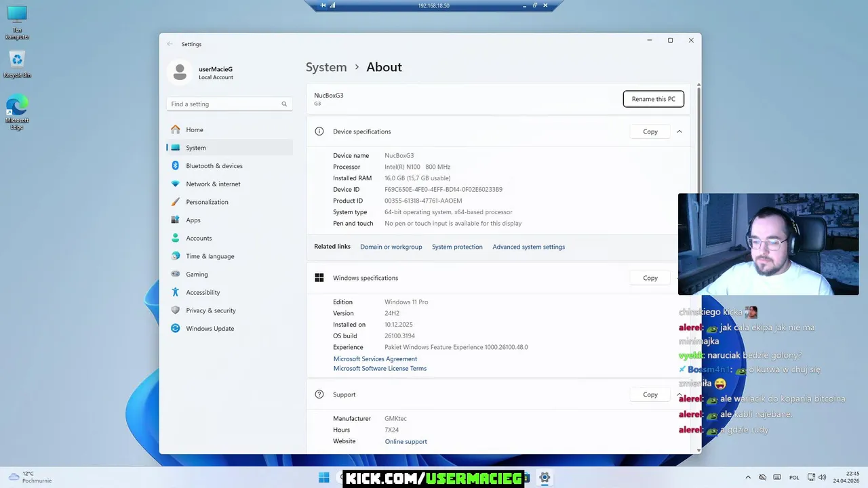Collapse the Support section
868x488 pixels.
point(679,394)
